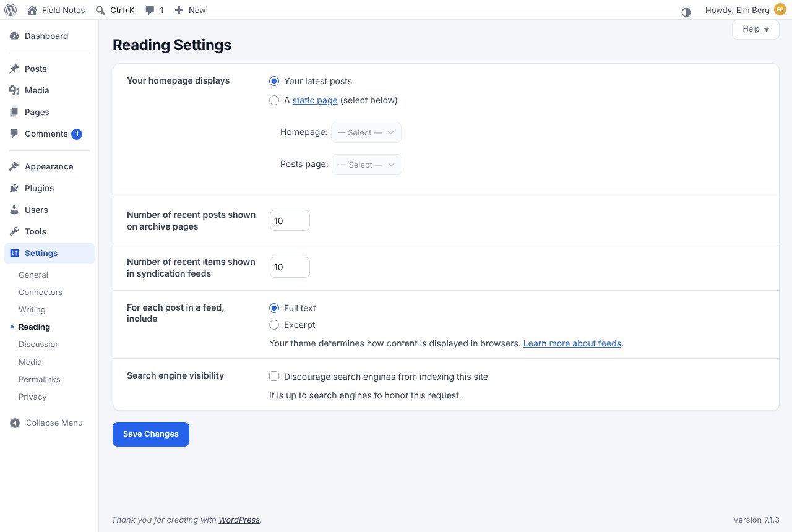The width and height of the screenshot is (792, 532).
Task: Focus the syndication feeds items number field
Action: click(290, 267)
